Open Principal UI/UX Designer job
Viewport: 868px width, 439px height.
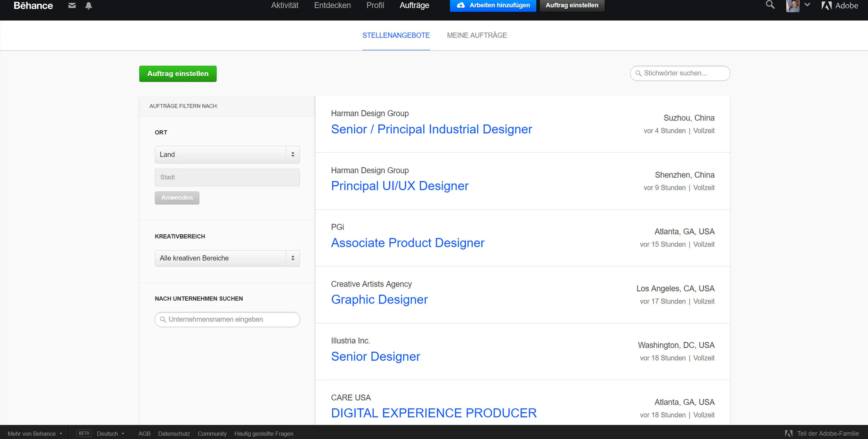click(400, 186)
